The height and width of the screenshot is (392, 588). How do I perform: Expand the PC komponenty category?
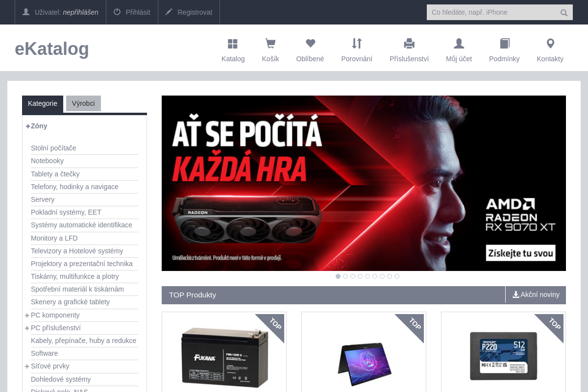pos(27,315)
